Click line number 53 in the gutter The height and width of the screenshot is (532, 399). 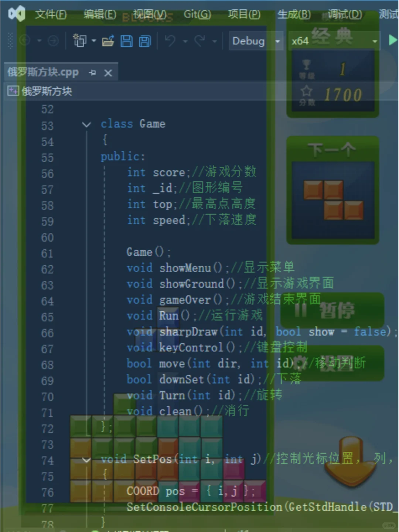pyautogui.click(x=47, y=126)
